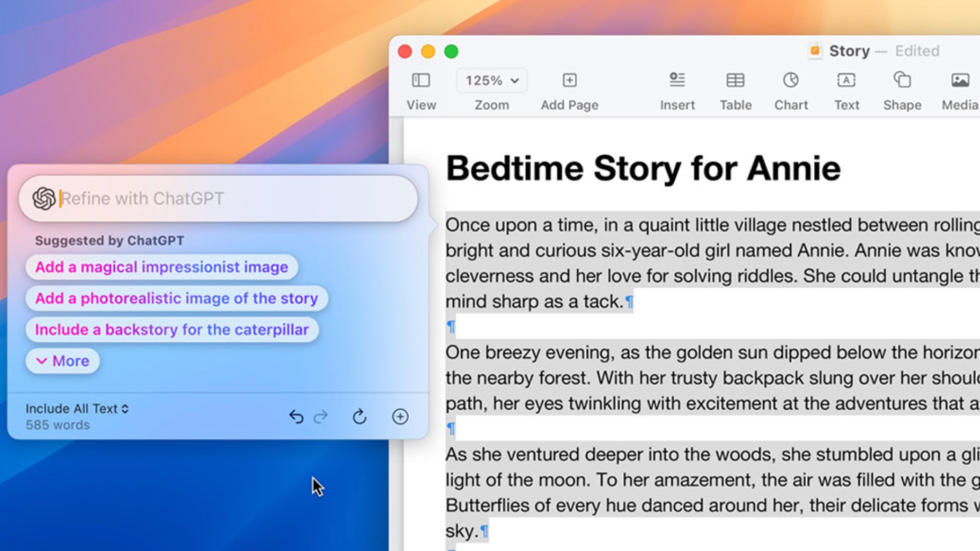Click the paragraph starting As she ventured deeper

coord(713,492)
